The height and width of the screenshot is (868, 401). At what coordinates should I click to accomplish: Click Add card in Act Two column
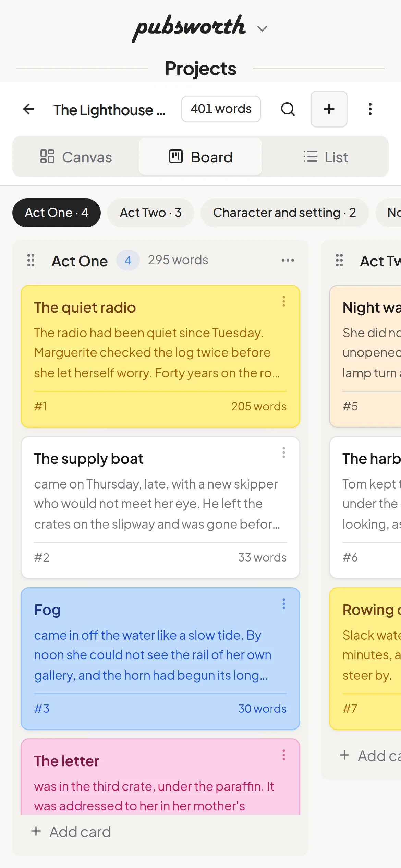tap(370, 756)
